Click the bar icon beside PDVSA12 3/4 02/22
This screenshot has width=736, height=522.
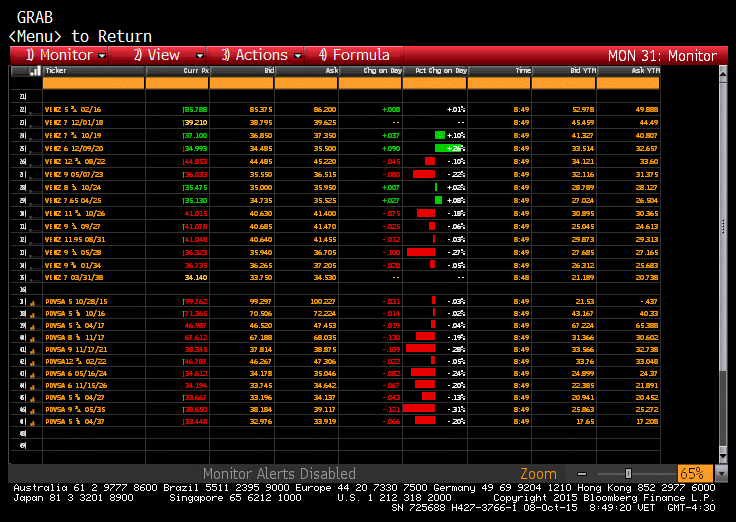pyautogui.click(x=32, y=363)
